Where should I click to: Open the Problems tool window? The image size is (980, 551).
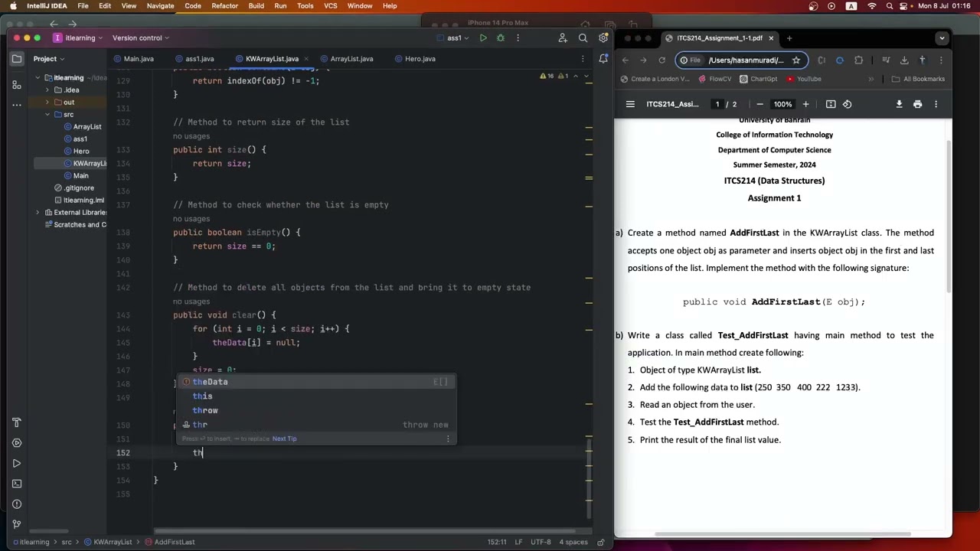[x=17, y=504]
